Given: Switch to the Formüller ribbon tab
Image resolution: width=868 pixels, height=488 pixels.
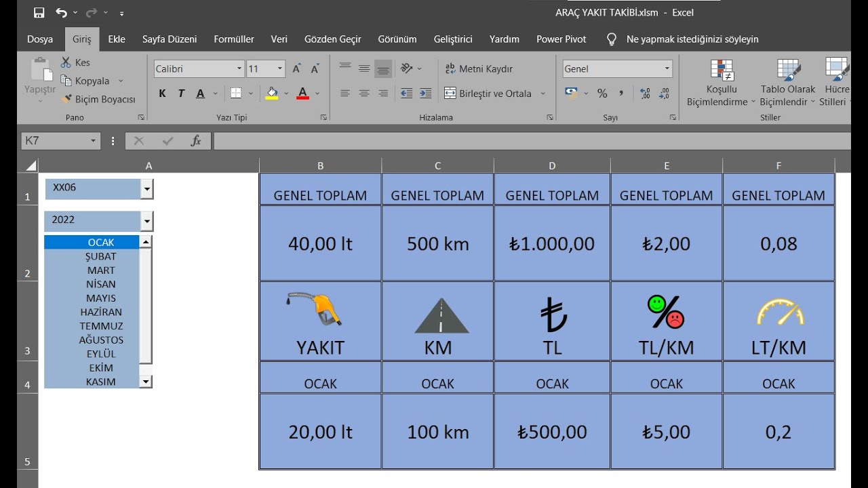Looking at the screenshot, I should [x=234, y=39].
